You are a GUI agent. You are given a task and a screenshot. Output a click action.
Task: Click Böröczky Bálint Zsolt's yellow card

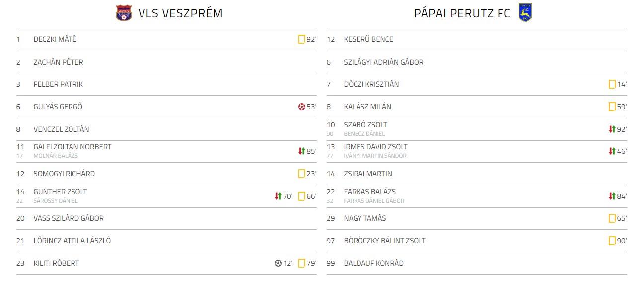pyautogui.click(x=612, y=241)
